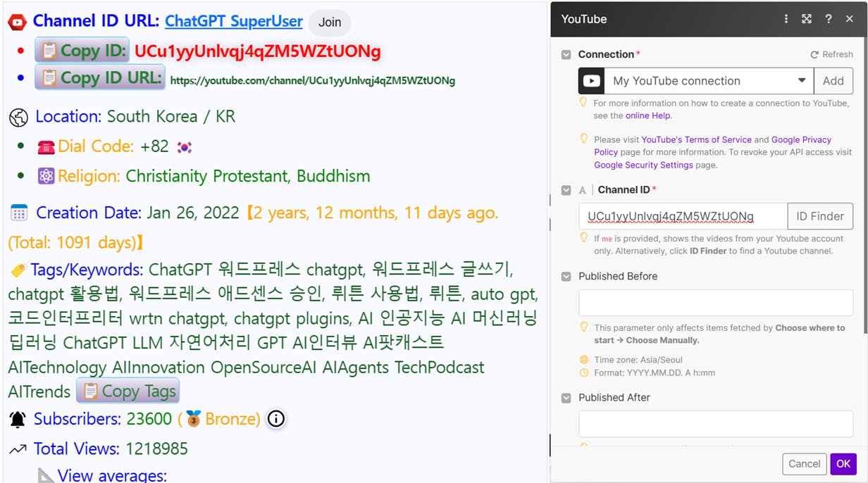Screen dimensions: 868x483
Task: Click the lightbulb hint icon under Channel ID
Action: pyautogui.click(x=583, y=237)
